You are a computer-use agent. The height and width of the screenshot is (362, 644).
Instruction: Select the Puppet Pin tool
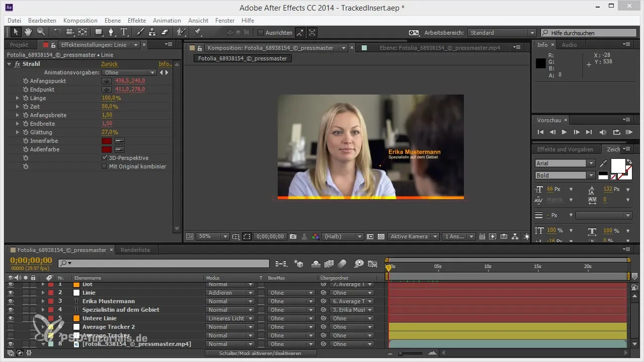coord(197,32)
